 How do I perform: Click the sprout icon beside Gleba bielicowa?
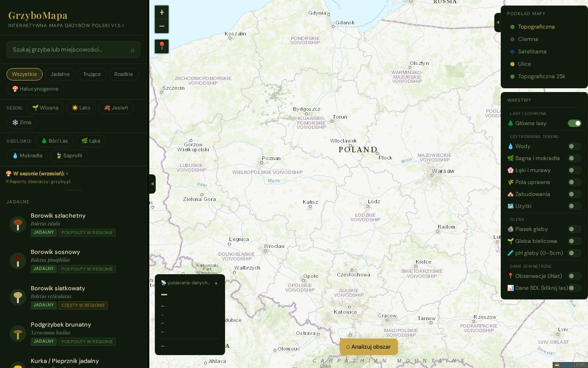point(510,241)
